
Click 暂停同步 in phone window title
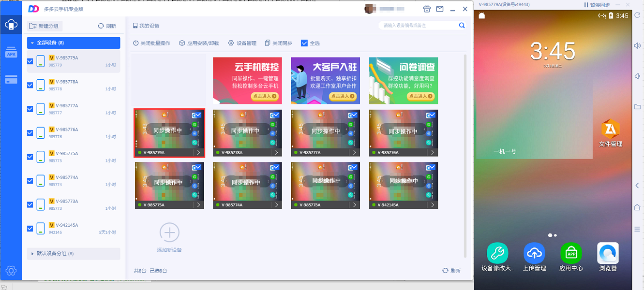pos(597,4)
